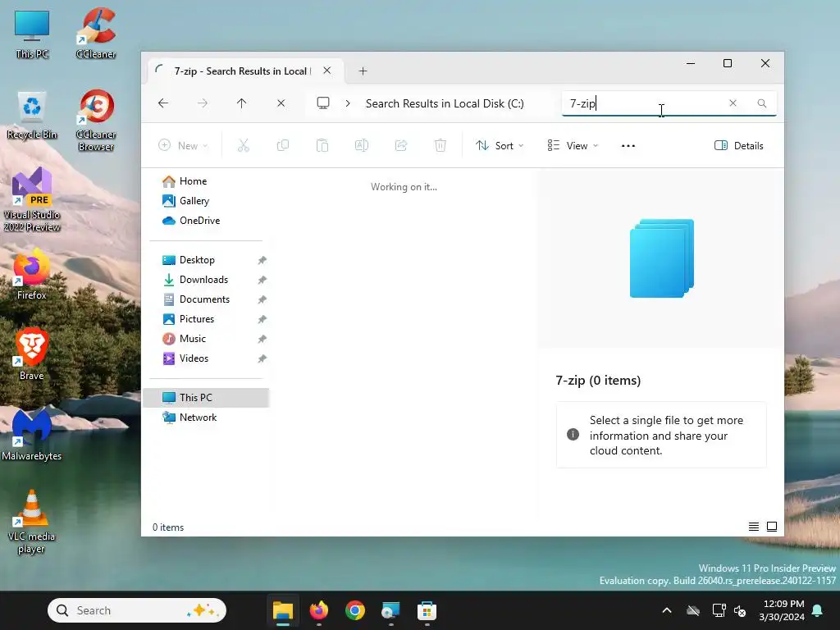Select Visual Studio 2022 Preview shortcut

[x=32, y=199]
